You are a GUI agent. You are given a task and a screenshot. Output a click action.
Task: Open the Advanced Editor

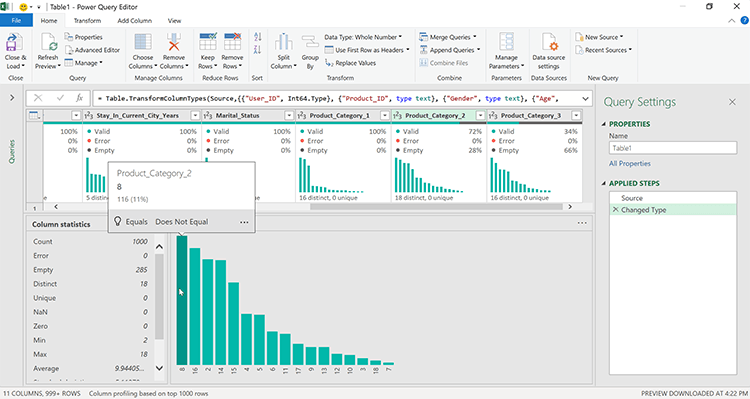click(92, 50)
